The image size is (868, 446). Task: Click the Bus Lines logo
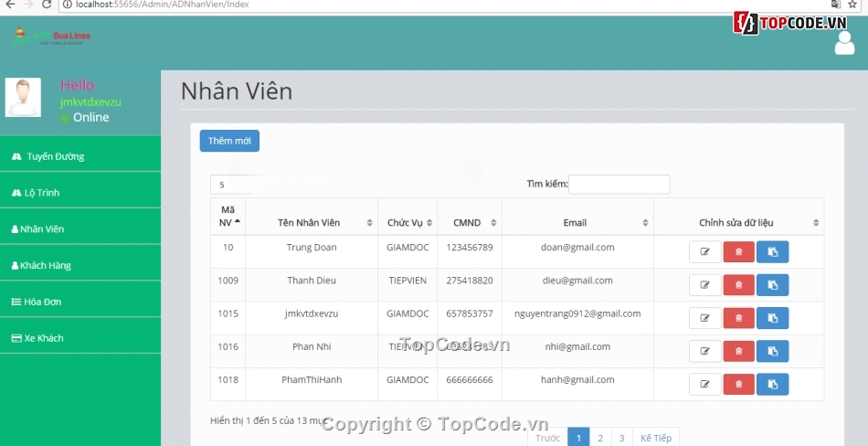coord(51,36)
